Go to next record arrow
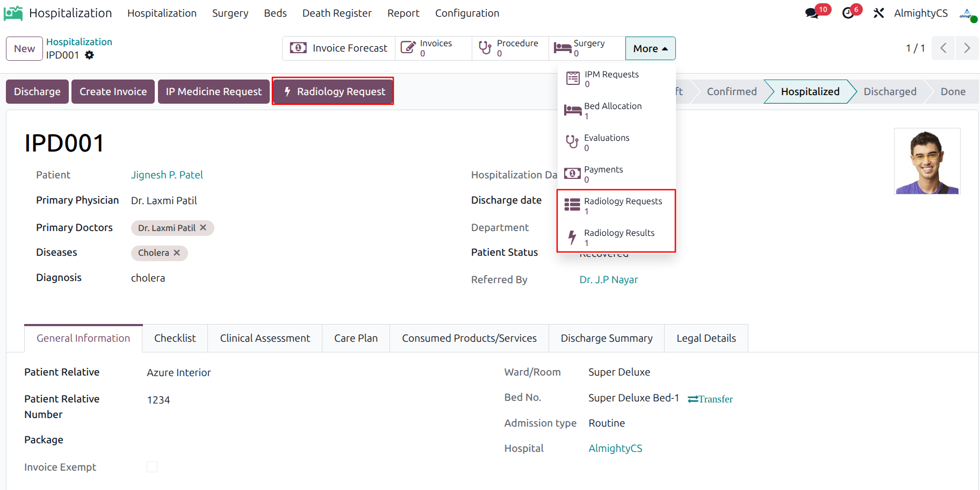Viewport: 980px width, 490px height. [x=967, y=48]
